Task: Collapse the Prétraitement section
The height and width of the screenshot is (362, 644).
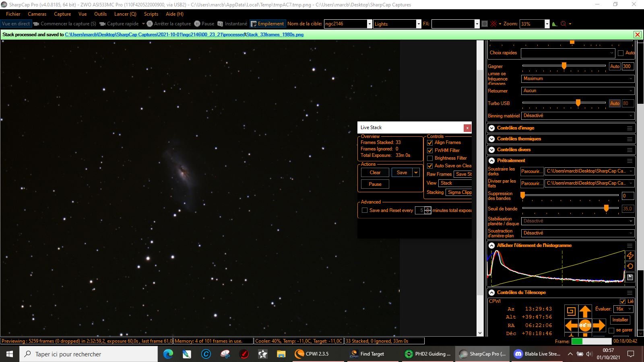Action: 491,160
